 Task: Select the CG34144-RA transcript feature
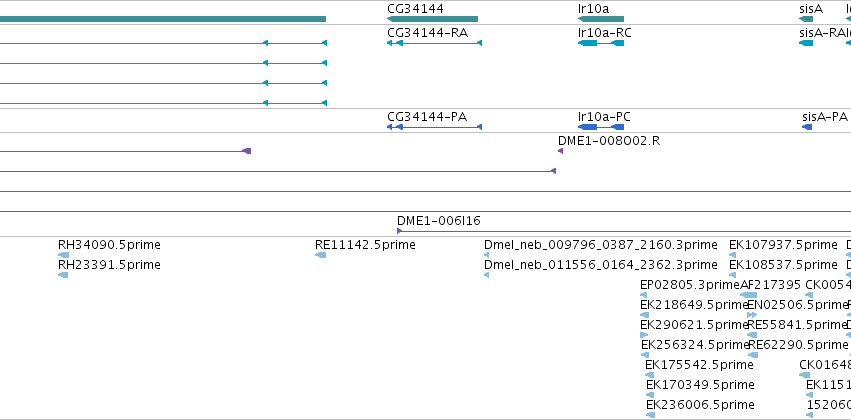pos(434,43)
